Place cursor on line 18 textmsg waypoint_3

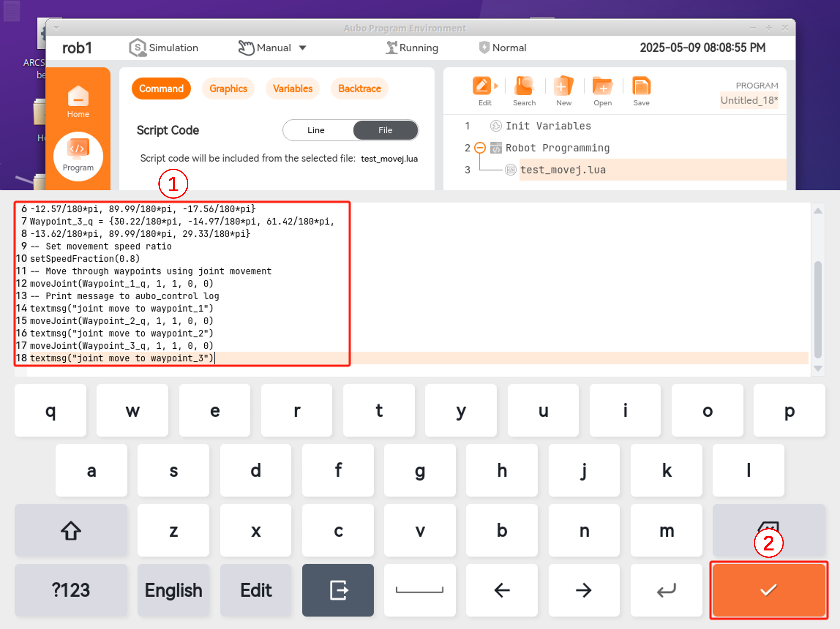[x=122, y=358]
